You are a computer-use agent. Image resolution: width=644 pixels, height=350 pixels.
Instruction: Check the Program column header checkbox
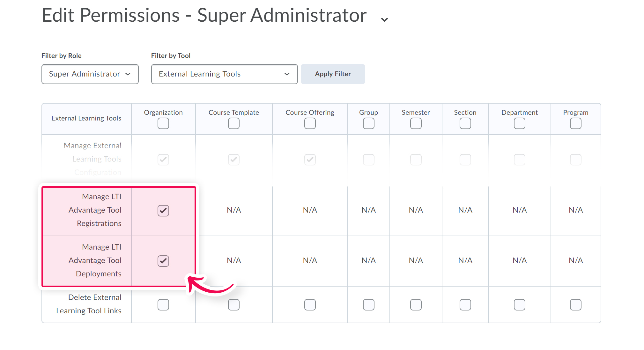coord(575,123)
